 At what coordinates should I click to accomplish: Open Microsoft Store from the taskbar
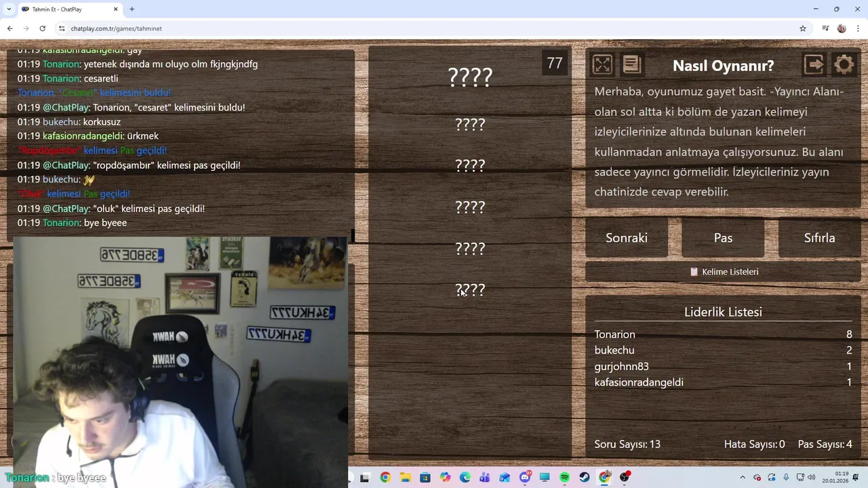[x=425, y=477]
